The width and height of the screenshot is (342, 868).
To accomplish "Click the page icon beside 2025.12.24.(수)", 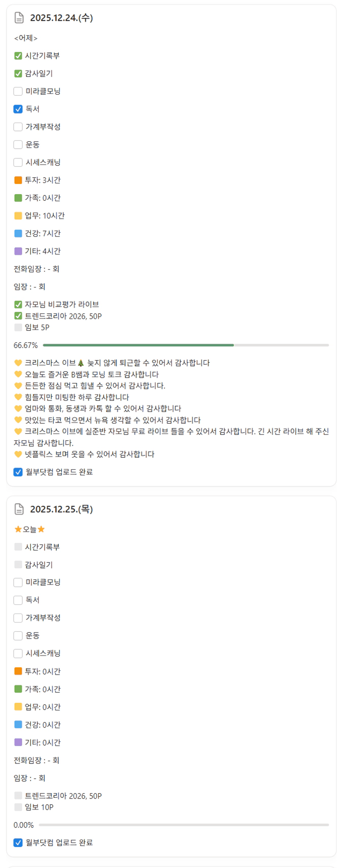I will [19, 18].
